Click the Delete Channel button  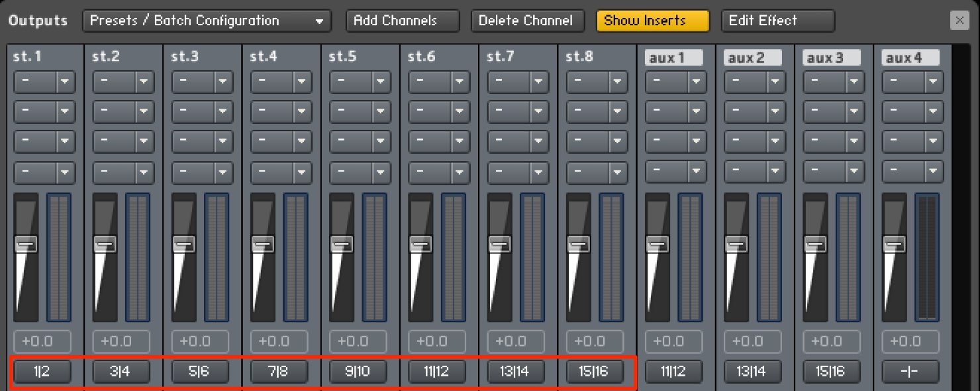(528, 21)
